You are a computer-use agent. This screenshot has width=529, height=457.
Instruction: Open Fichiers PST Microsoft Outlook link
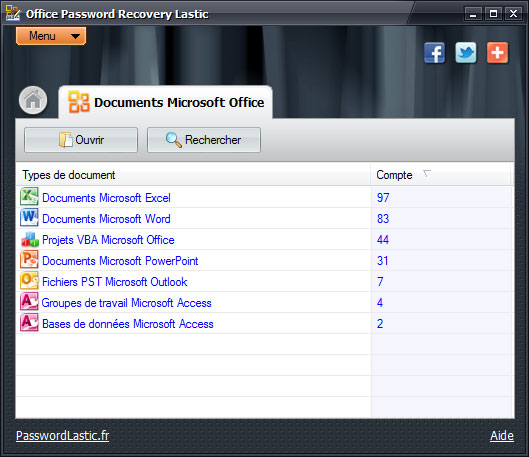click(115, 282)
